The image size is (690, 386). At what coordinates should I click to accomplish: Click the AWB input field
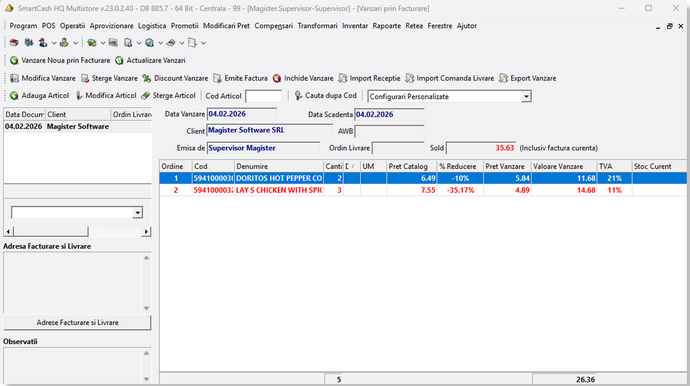[389, 131]
